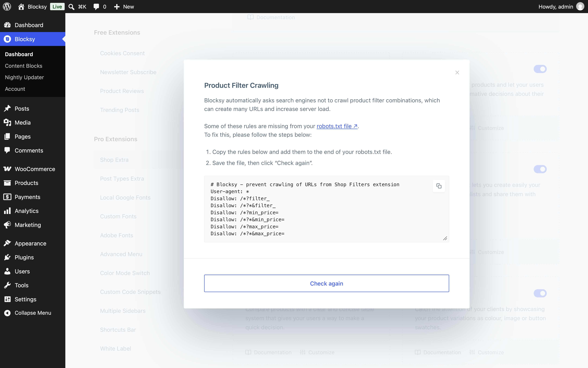Toggle the bottom extension switch behind the dialog
The height and width of the screenshot is (368, 588).
(x=540, y=293)
